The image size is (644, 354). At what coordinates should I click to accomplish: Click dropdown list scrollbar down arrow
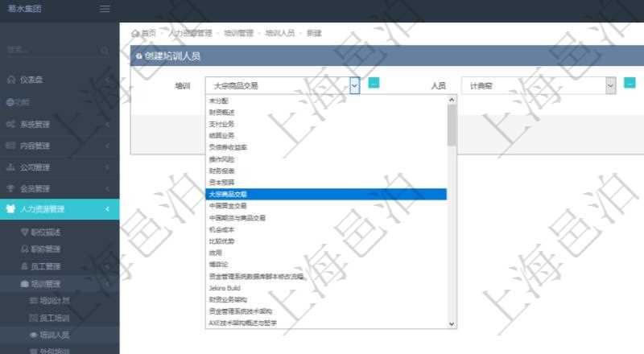tap(452, 324)
